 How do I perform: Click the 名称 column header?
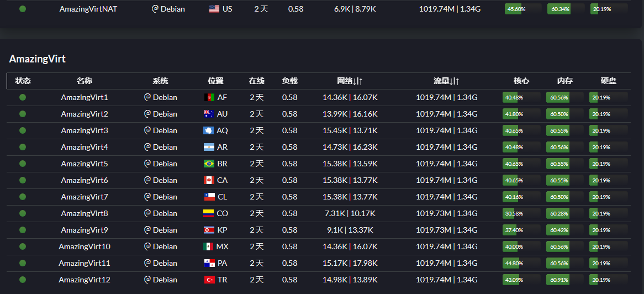click(85, 81)
